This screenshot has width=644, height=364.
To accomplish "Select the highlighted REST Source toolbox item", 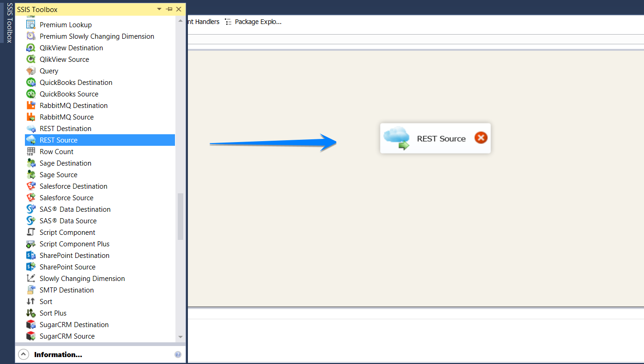I will [x=100, y=140].
